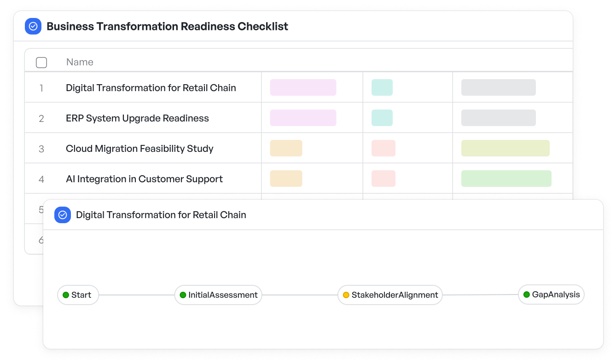Click yellow status dot on StakeholderAlignment node

pos(346,295)
